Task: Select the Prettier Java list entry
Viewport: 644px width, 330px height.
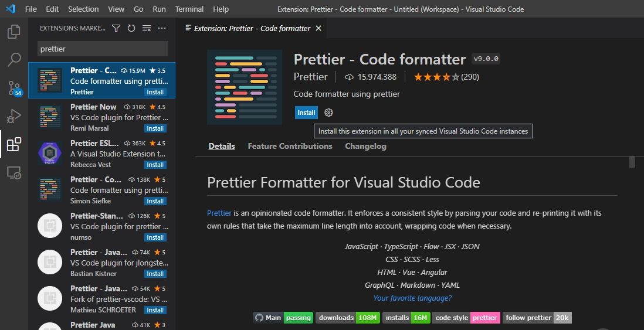Action: (102, 325)
